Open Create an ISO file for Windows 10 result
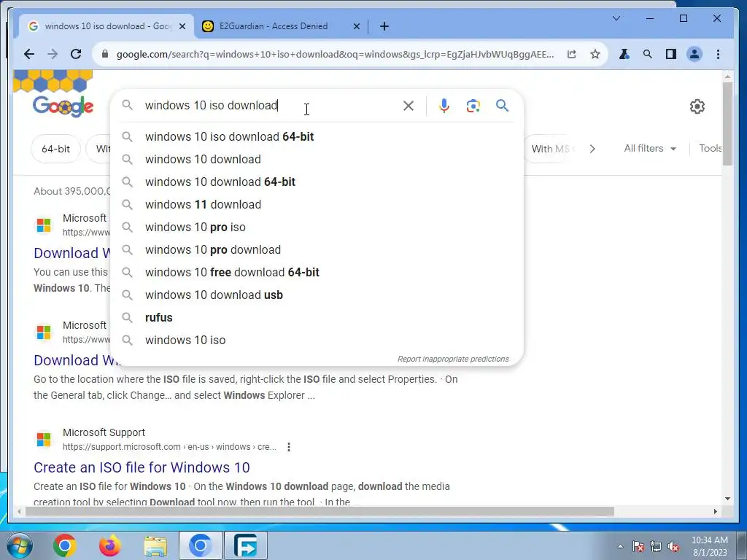Viewport: 747px width, 560px height. coord(142,467)
